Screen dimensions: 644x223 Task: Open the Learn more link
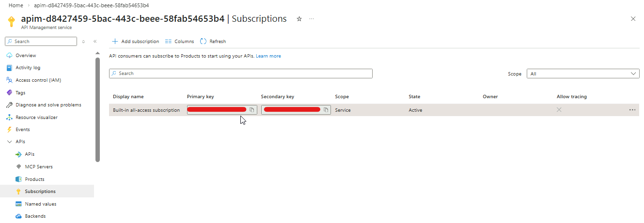pos(268,56)
